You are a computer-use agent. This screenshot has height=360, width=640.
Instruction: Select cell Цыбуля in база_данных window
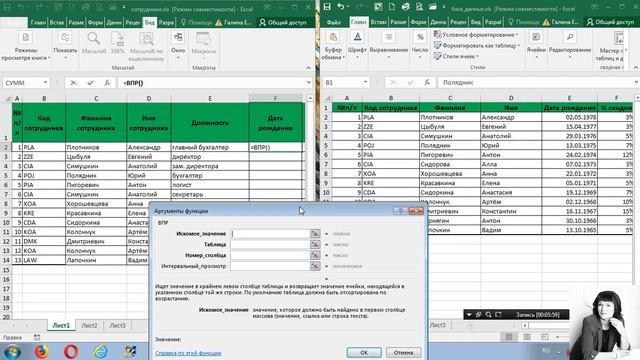pos(450,127)
